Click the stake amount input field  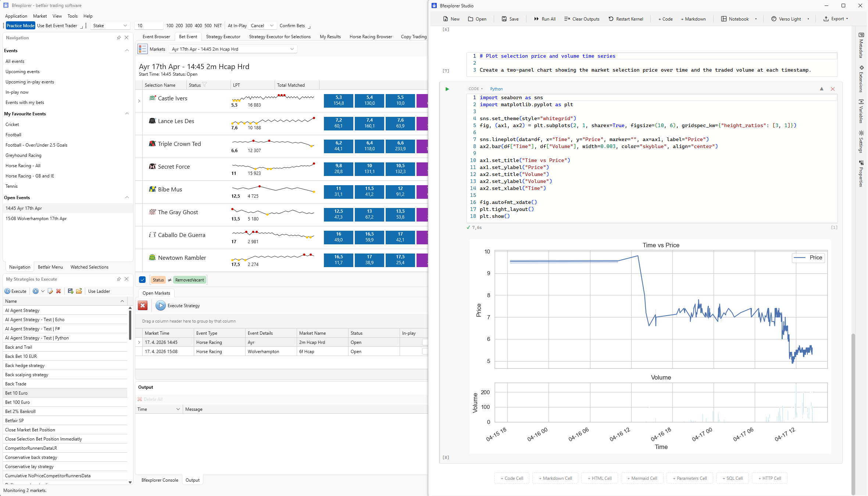(149, 26)
